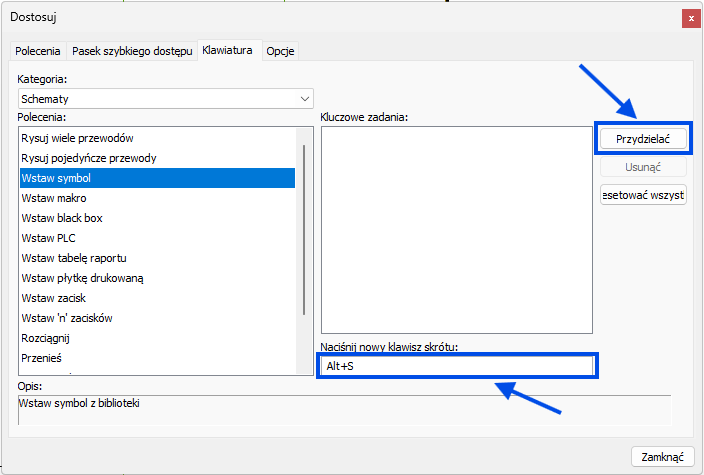Select Wstaw płytkę drukowaną command
This screenshot has width=704, height=475.
click(84, 278)
